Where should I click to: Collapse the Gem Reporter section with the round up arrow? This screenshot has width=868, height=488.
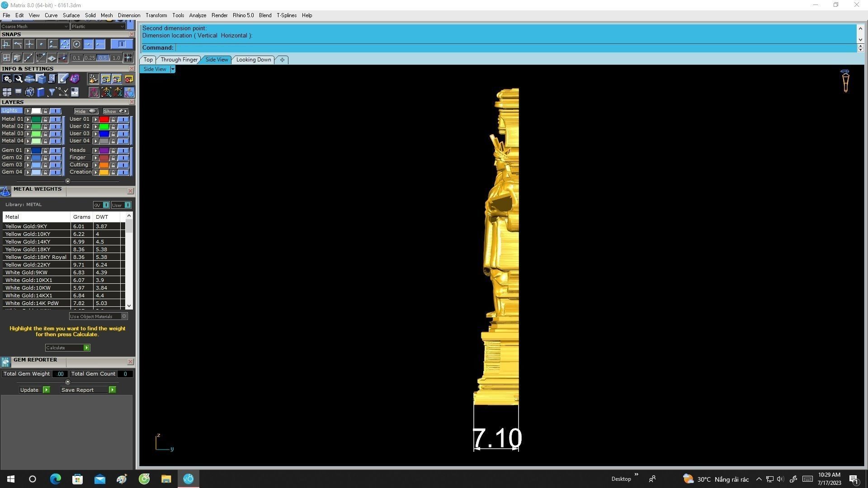[x=68, y=382]
